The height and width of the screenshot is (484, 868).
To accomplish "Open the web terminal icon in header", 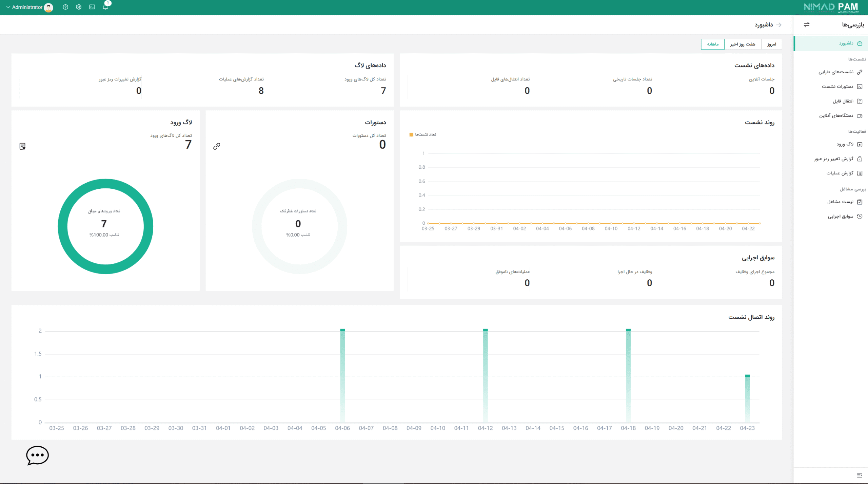I will point(92,7).
